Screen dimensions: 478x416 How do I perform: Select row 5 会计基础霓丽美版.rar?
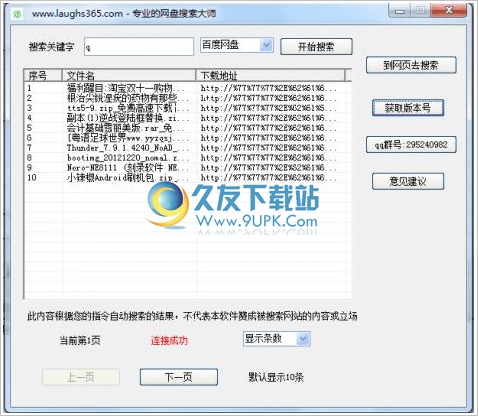click(x=188, y=128)
